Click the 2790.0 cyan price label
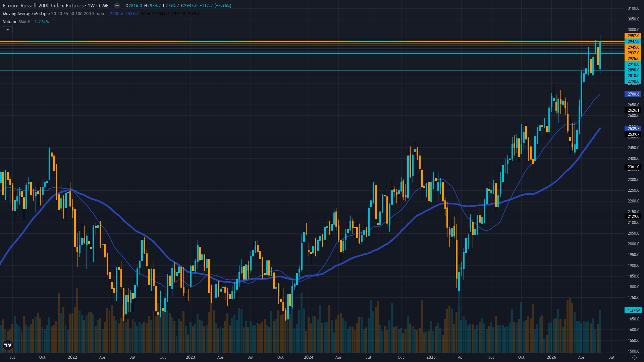The height and width of the screenshot is (362, 644). [633, 81]
